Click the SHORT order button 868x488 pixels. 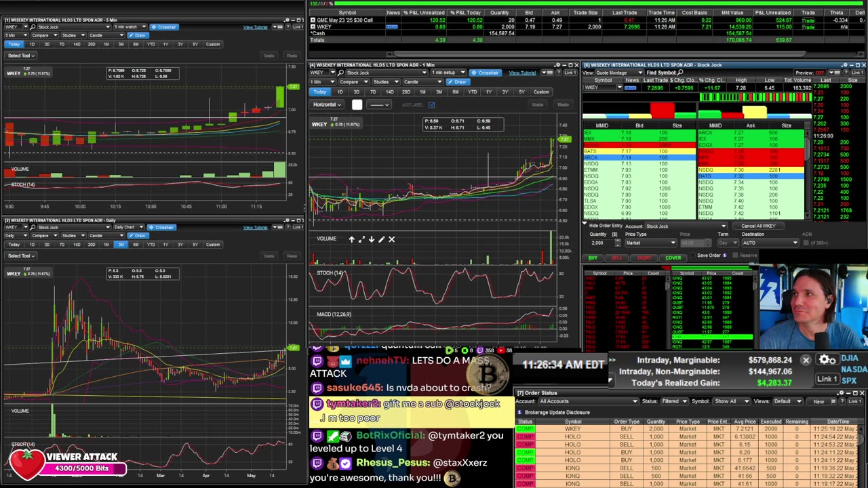click(x=644, y=258)
